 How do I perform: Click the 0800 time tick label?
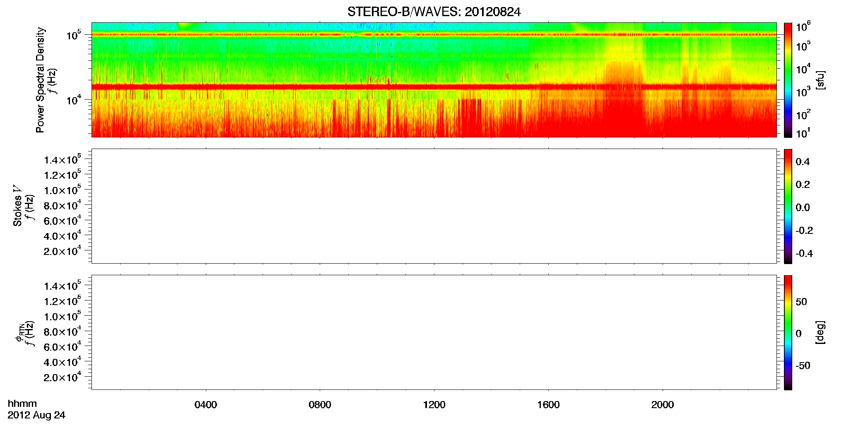coord(320,405)
